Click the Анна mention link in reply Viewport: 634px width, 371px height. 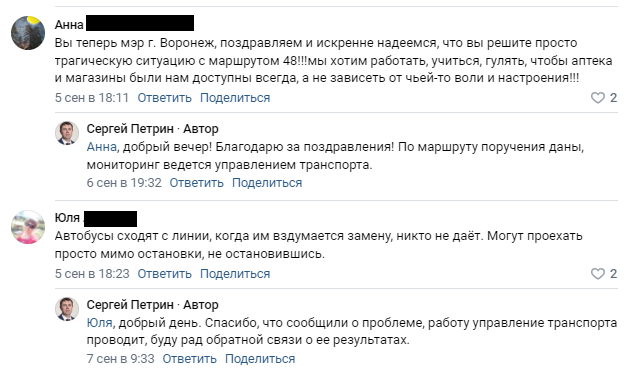[x=101, y=147]
